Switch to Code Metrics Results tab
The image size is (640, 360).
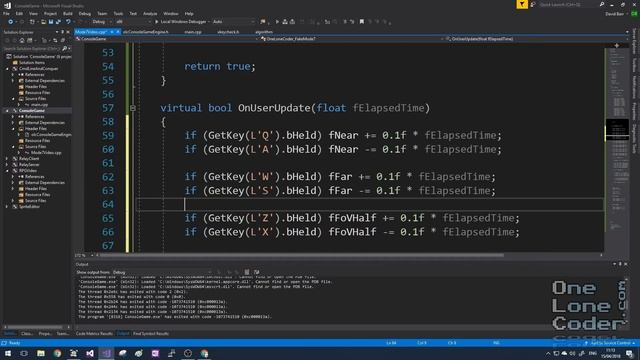point(94,334)
